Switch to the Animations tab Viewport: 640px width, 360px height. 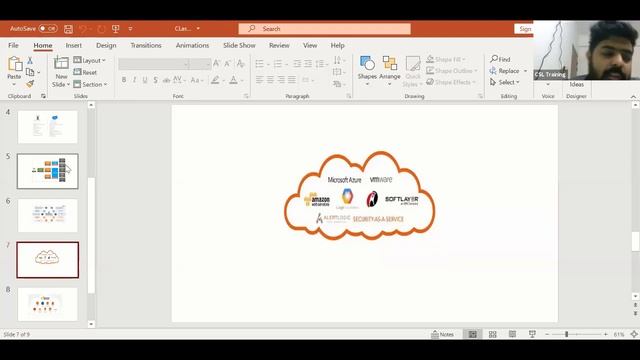(192, 45)
